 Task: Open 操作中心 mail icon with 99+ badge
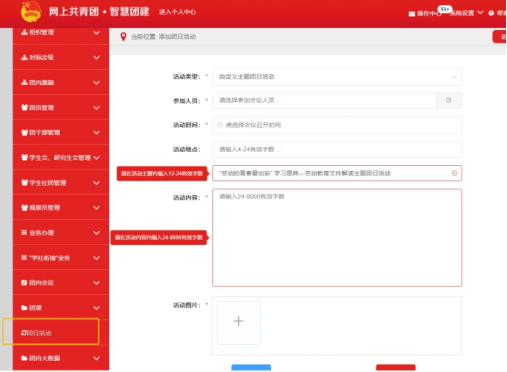click(x=412, y=14)
